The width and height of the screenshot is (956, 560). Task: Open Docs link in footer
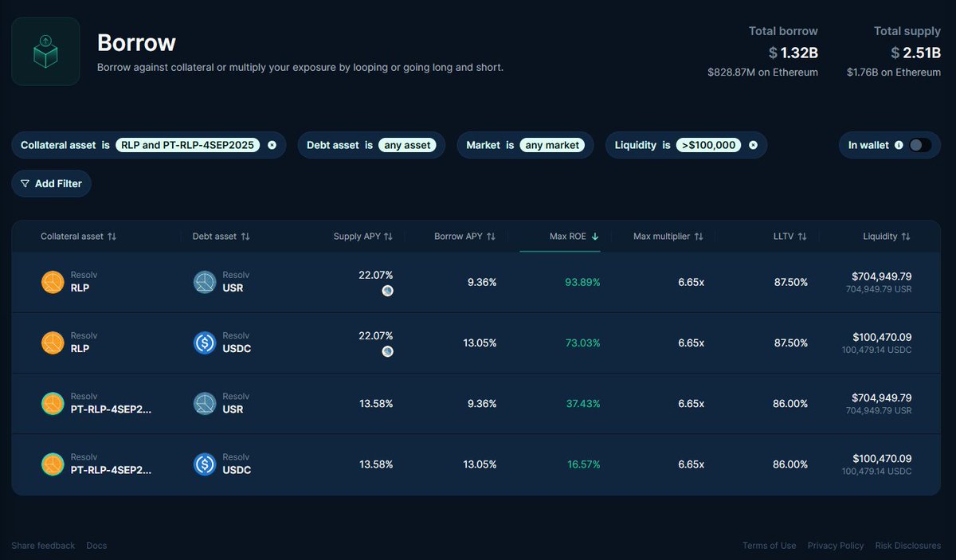pyautogui.click(x=96, y=546)
